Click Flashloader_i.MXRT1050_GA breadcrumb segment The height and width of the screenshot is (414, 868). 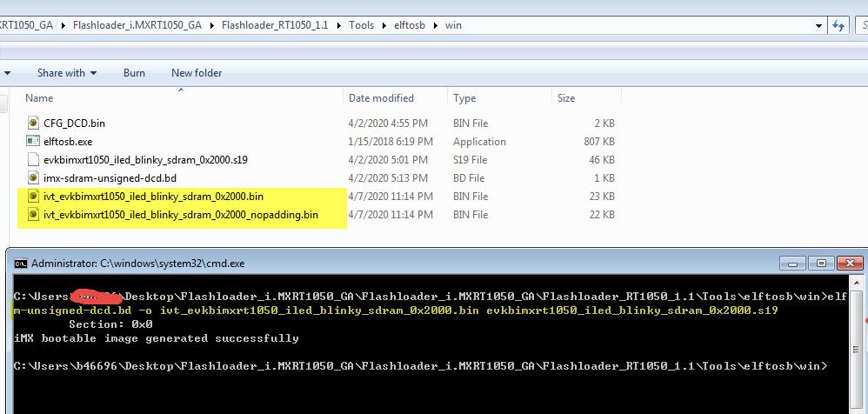[137, 25]
